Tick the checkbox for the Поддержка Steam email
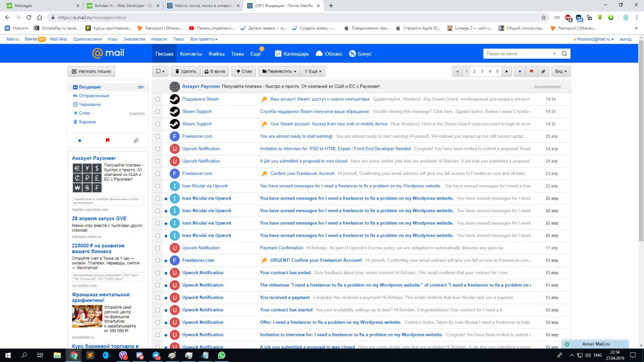The height and width of the screenshot is (362, 644). (157, 99)
